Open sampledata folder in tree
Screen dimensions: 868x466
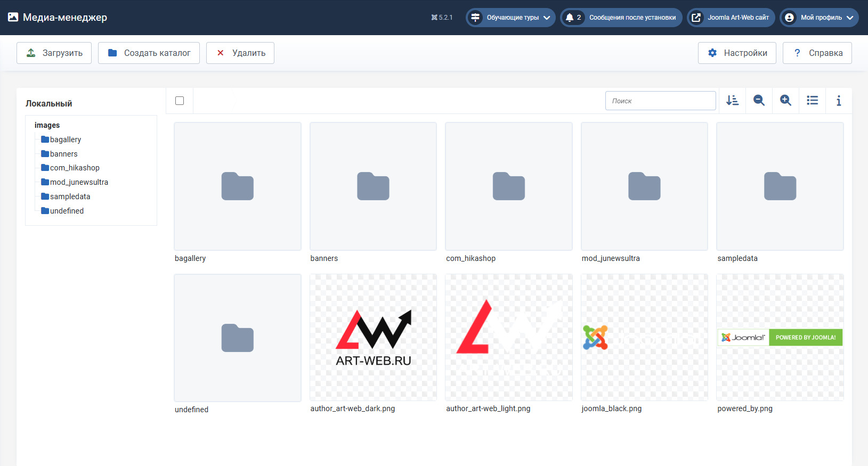pyautogui.click(x=66, y=197)
